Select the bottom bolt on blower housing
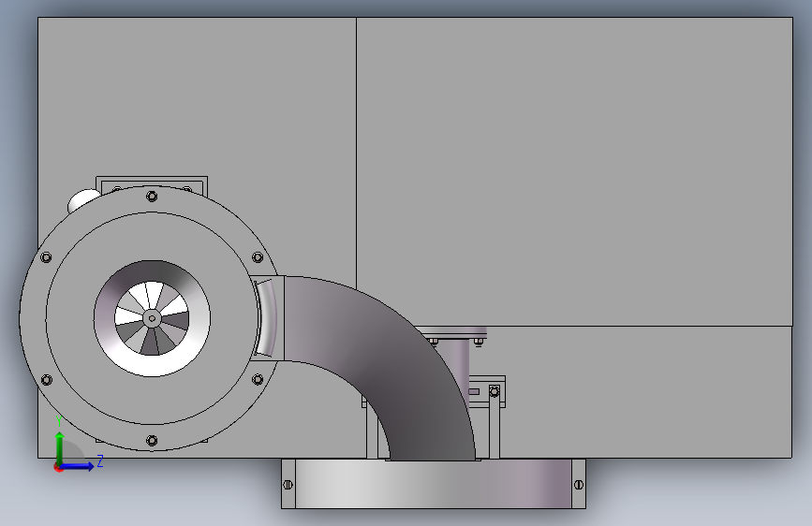This screenshot has height=526, width=812. click(x=152, y=441)
